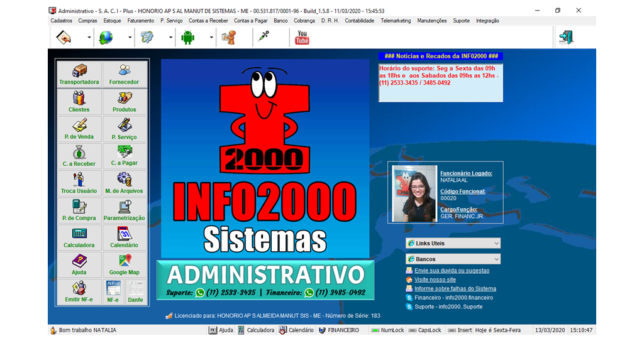Open the Fornecedor shortcut
The height and width of the screenshot is (341, 644).
[x=125, y=74]
